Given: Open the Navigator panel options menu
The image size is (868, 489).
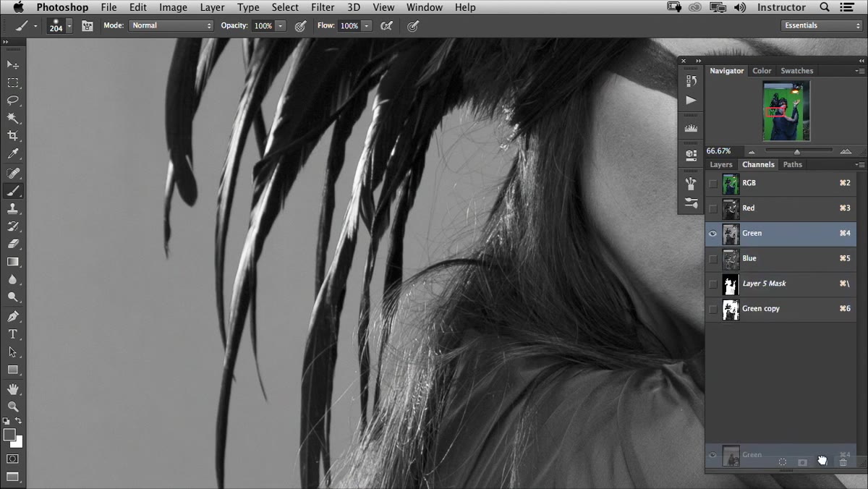Looking at the screenshot, I should coord(860,71).
